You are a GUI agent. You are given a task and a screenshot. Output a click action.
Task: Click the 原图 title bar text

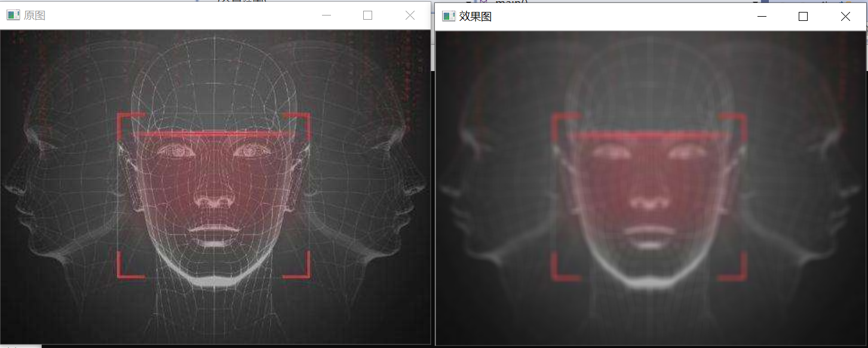coord(35,16)
